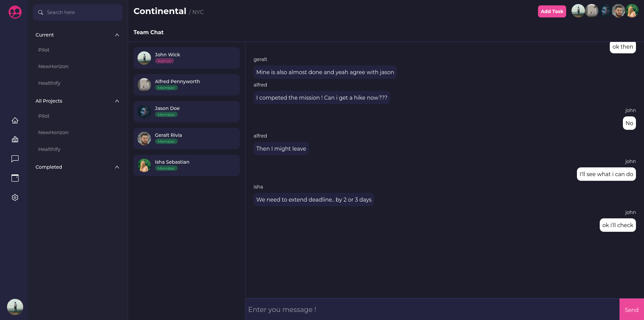Select Alfred Pennyworth member card

click(186, 85)
